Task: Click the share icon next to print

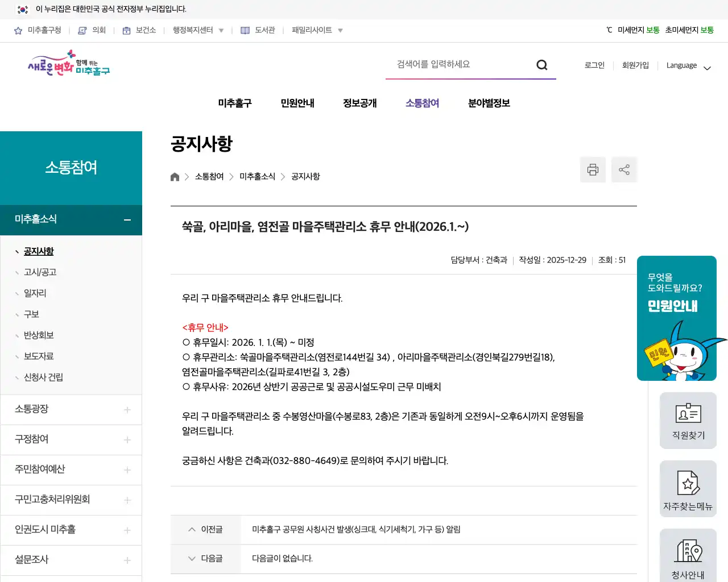Action: pyautogui.click(x=624, y=169)
